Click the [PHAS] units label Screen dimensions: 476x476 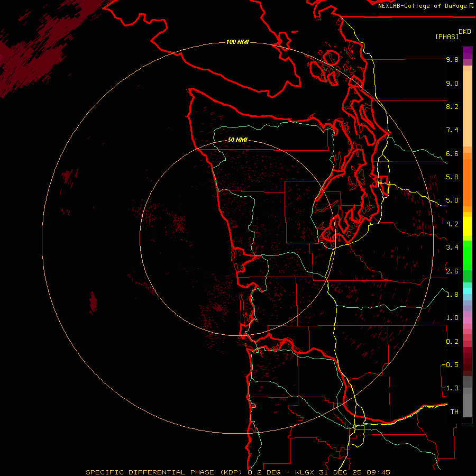pos(447,37)
